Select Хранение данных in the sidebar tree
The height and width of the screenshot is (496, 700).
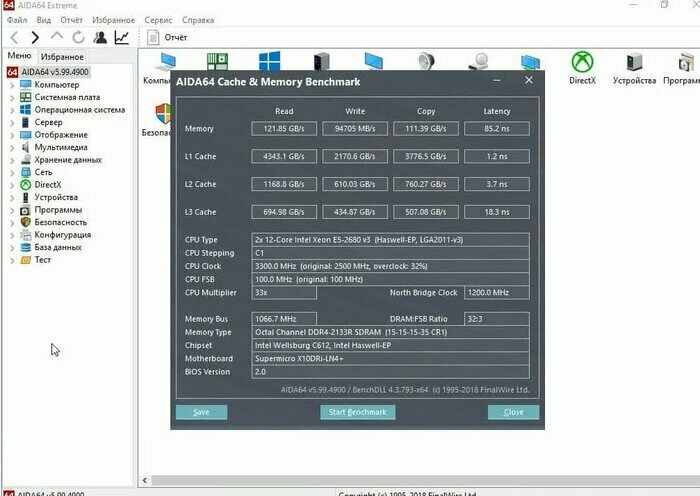click(68, 159)
